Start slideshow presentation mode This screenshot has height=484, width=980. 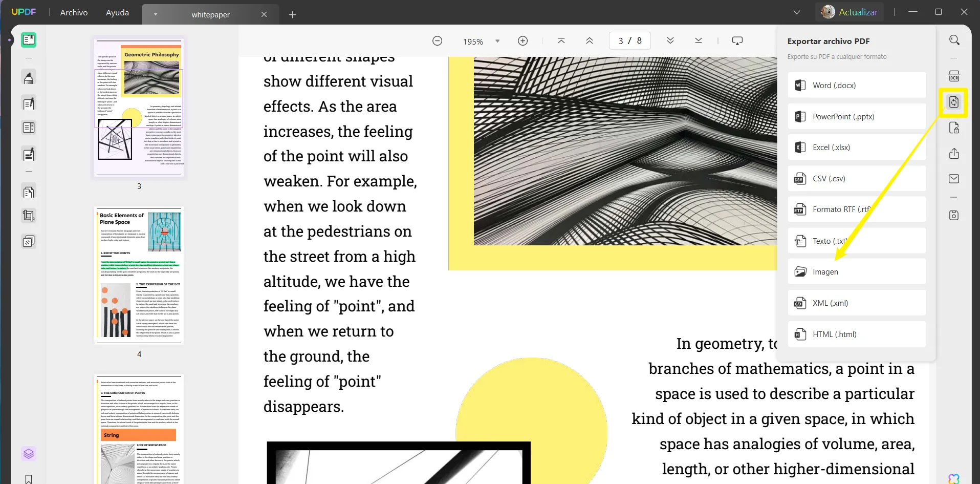pos(737,41)
